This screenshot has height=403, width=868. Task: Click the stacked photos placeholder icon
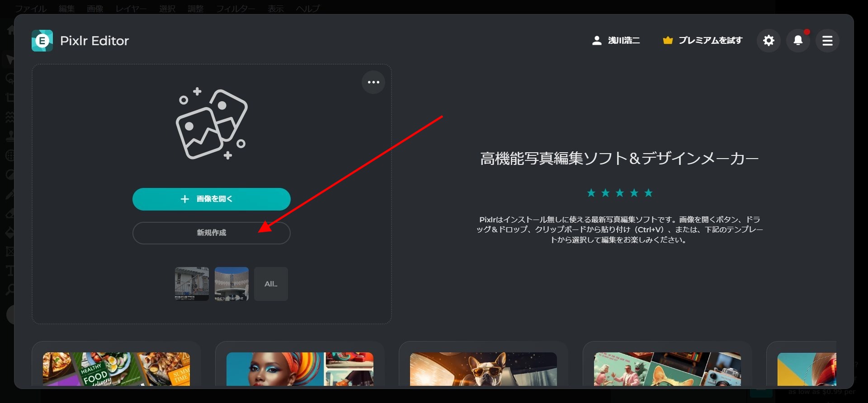click(x=211, y=124)
